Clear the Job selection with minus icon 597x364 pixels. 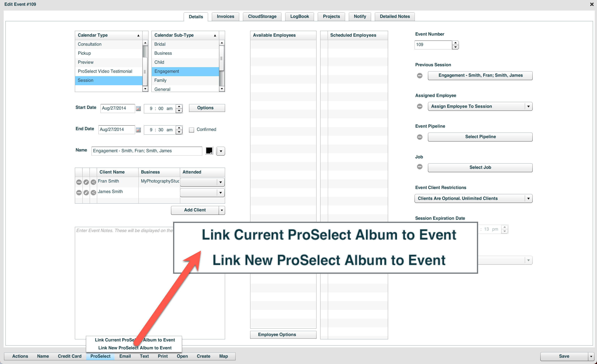420,167
